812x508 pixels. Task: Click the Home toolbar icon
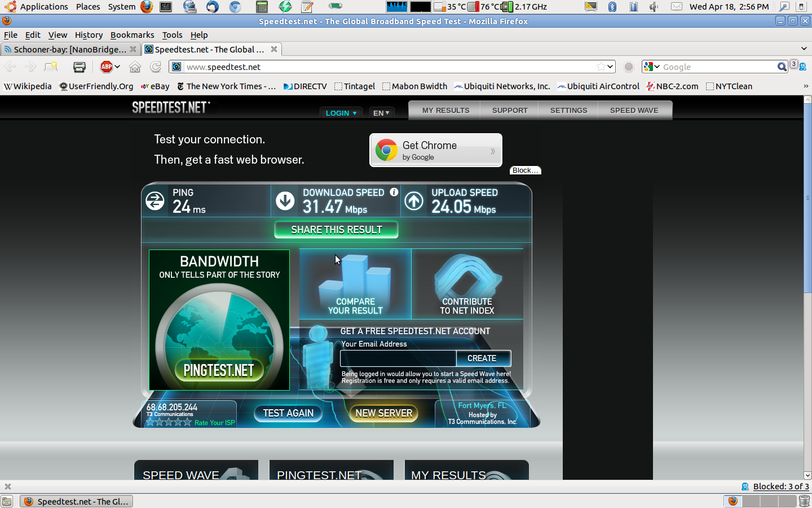click(135, 67)
